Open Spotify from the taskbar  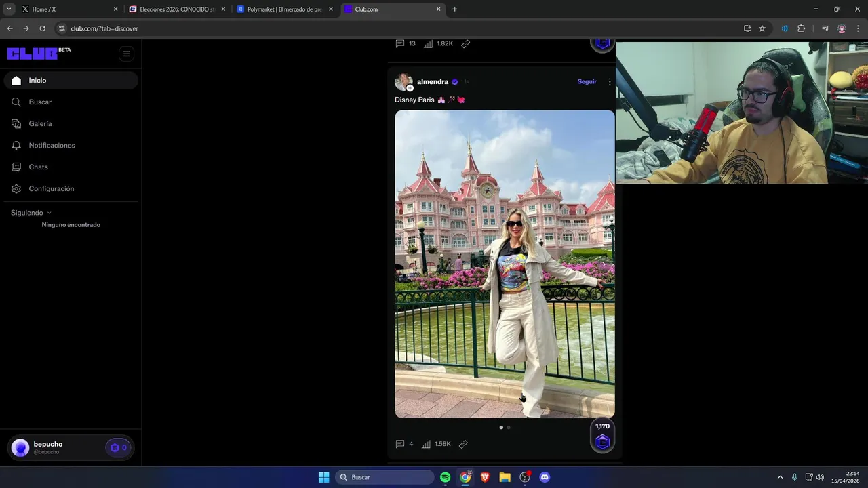coord(446,477)
